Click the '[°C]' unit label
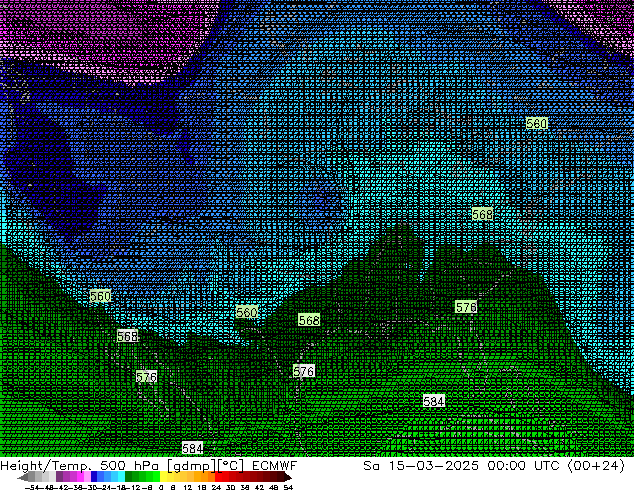 [230, 466]
